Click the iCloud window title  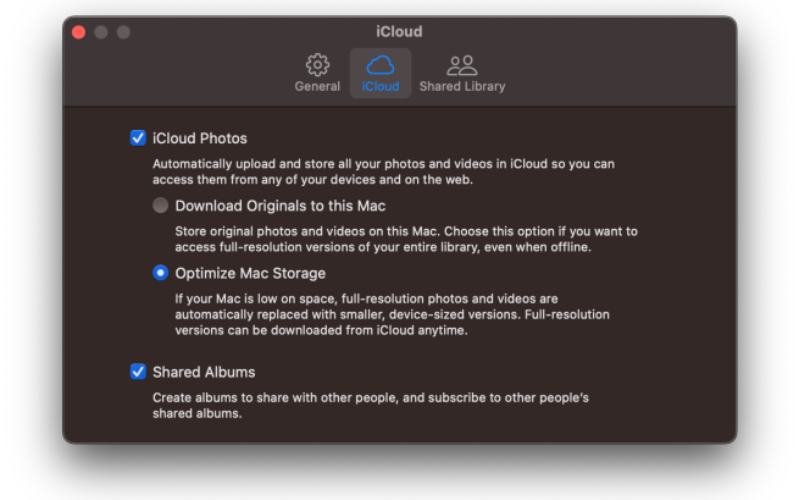coord(399,32)
